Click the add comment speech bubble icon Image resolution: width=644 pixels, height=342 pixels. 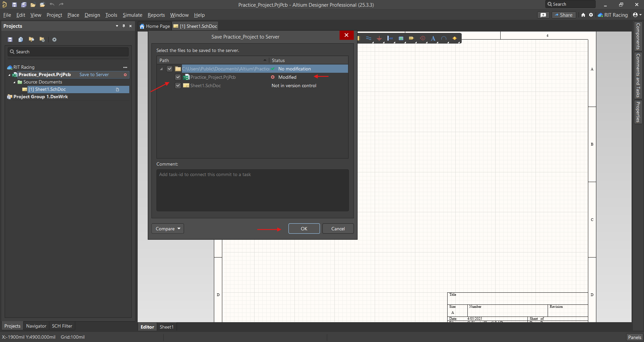[x=543, y=15]
